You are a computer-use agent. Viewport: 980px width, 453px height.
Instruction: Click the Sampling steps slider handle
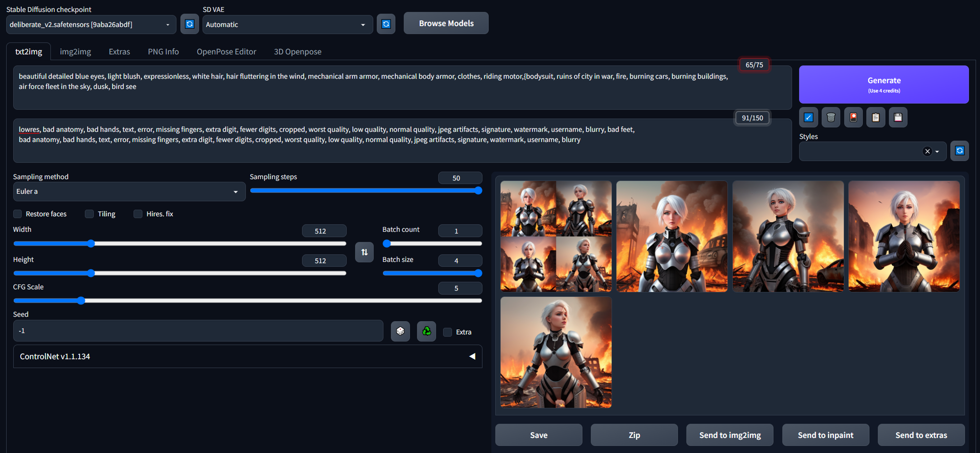coord(479,191)
